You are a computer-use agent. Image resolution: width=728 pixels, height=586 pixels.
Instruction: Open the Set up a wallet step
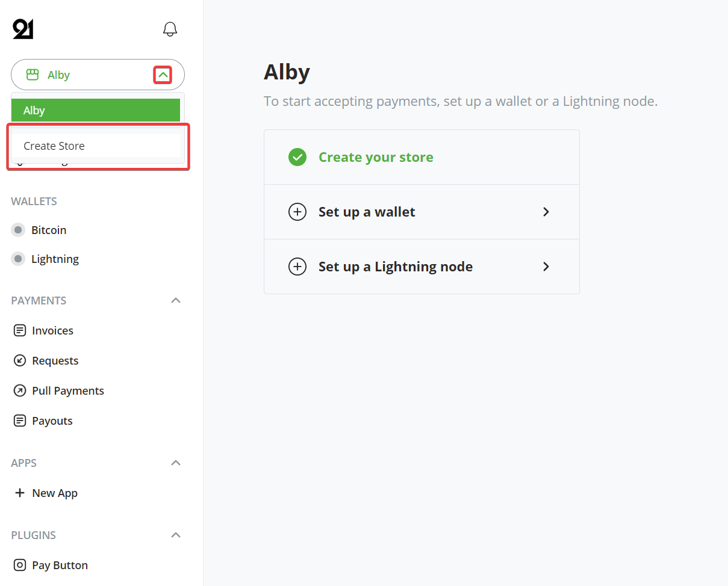(x=422, y=212)
